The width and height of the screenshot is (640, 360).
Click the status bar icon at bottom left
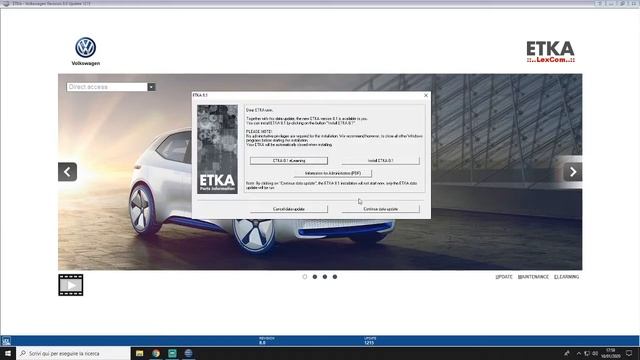coord(6,341)
